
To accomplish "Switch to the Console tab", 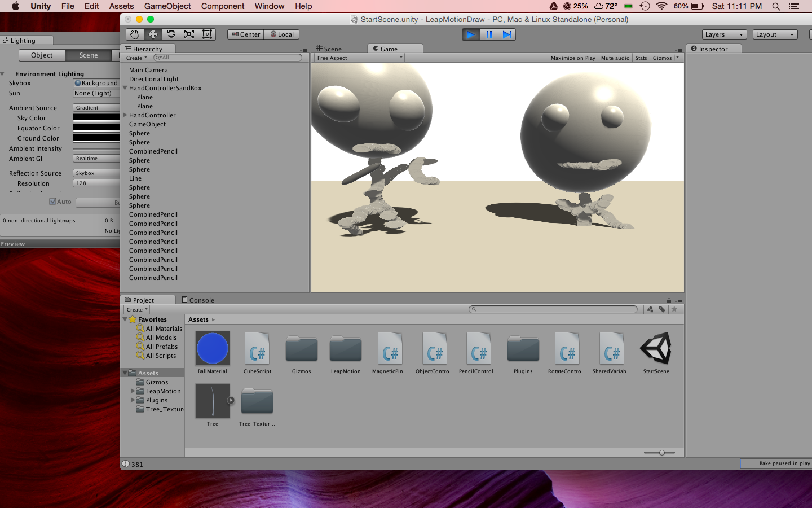I will pos(198,300).
